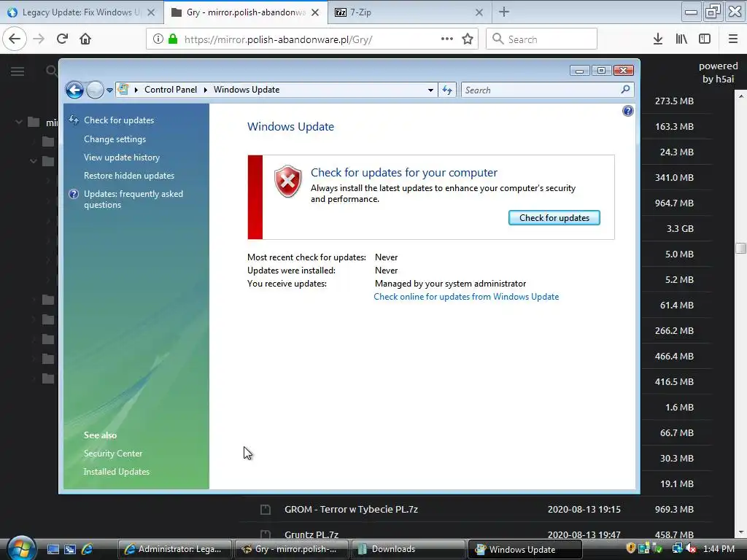Open Windows Update help question mark icon

pyautogui.click(x=628, y=111)
